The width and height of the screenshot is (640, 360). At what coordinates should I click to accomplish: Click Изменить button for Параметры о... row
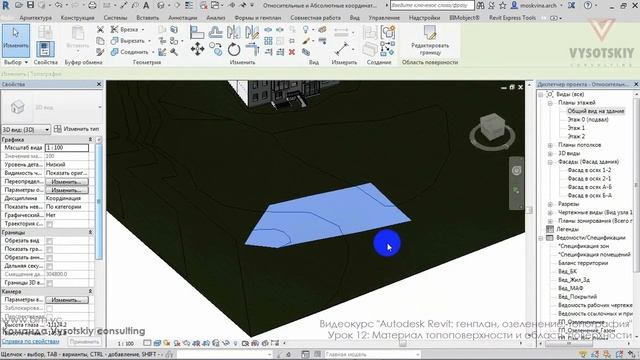(67, 190)
